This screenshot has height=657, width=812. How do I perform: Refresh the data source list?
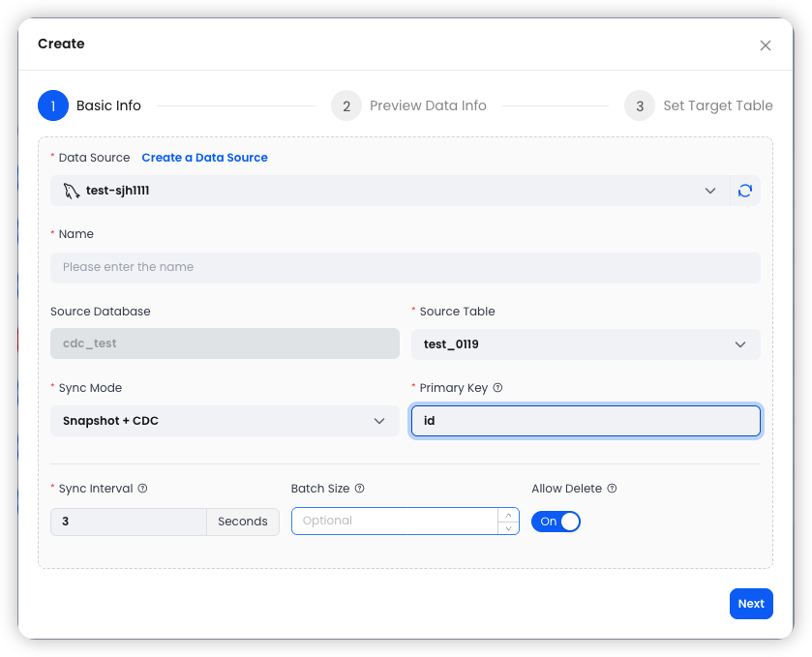point(744,191)
